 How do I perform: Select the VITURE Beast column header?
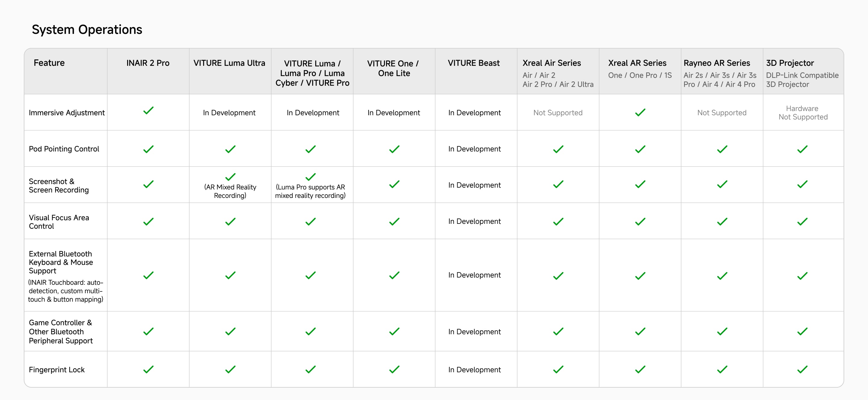pyautogui.click(x=473, y=63)
